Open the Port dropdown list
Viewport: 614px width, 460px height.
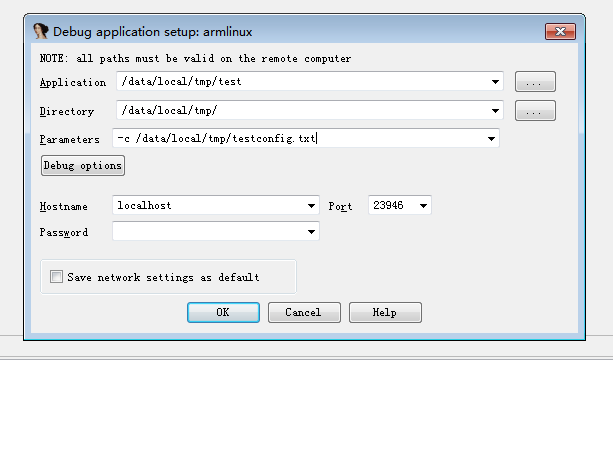[x=423, y=206]
